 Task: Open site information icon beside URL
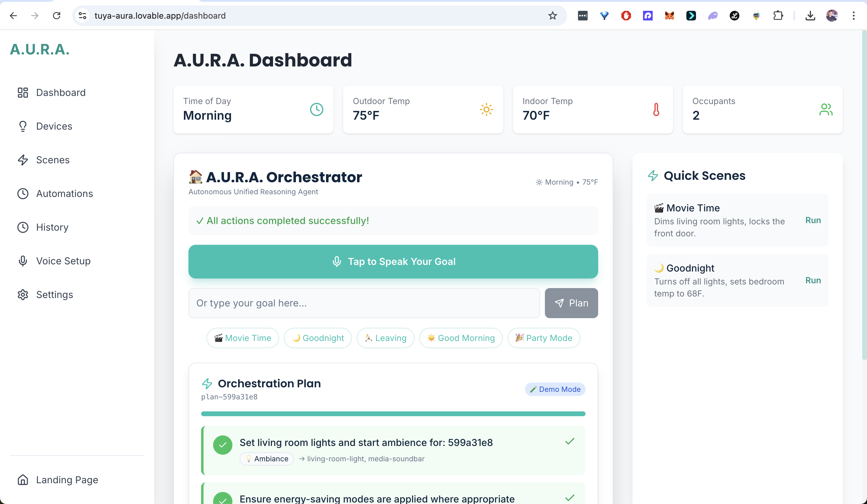82,15
